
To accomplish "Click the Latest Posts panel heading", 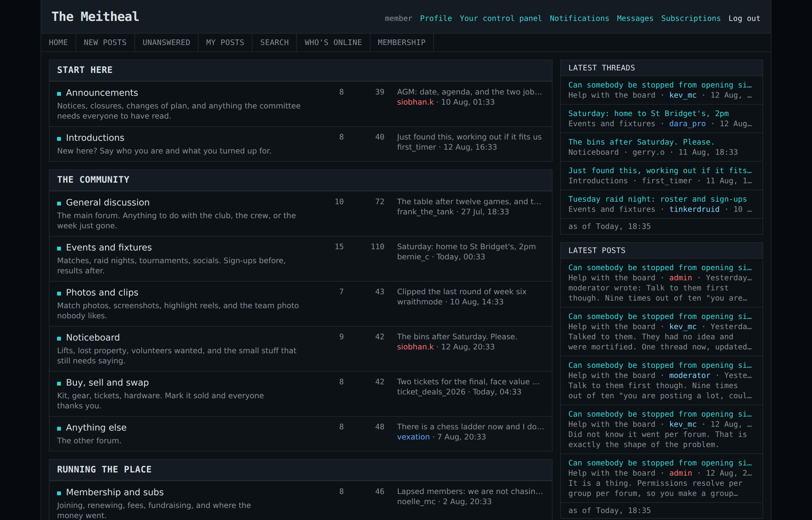I will pyautogui.click(x=661, y=250).
